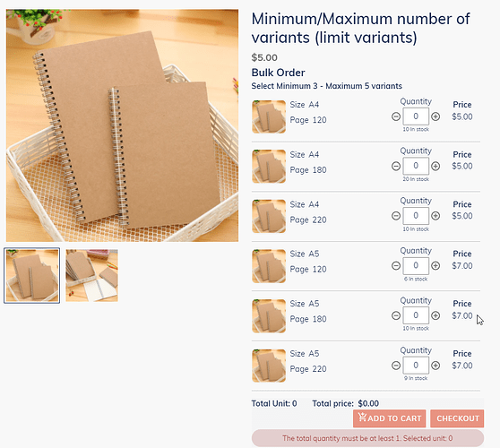Focus the quantity field for A4 Page 120
Image resolution: width=500 pixels, height=448 pixels.
coord(416,116)
